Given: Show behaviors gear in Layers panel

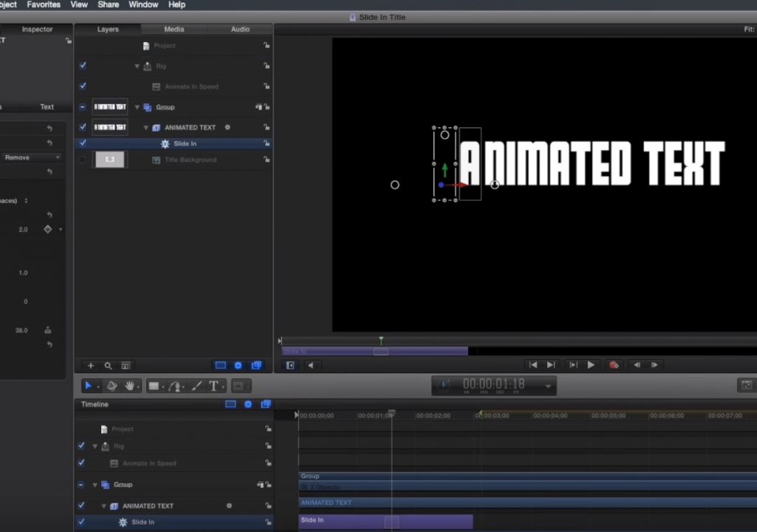Looking at the screenshot, I should tap(238, 366).
